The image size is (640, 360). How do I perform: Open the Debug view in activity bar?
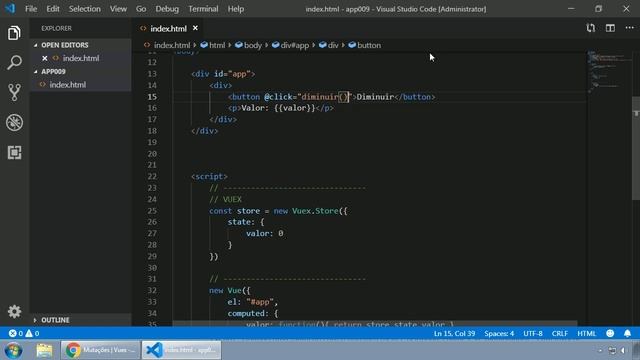(x=14, y=122)
